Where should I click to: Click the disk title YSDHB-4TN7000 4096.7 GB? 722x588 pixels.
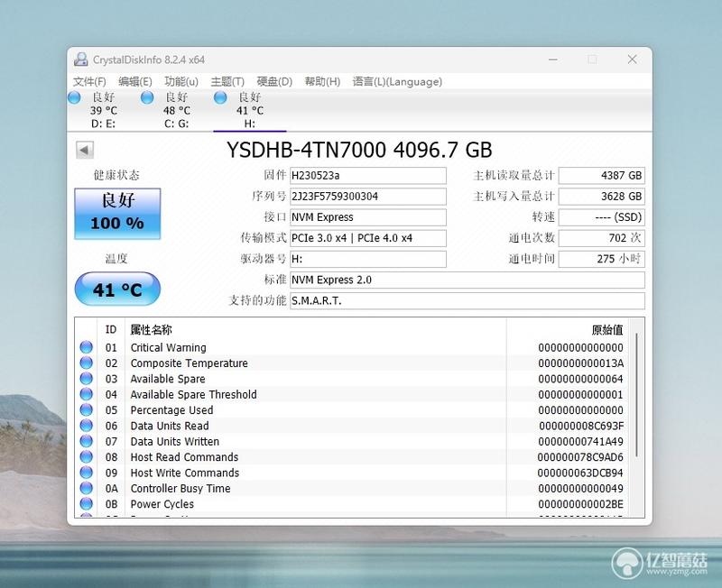[x=359, y=150]
